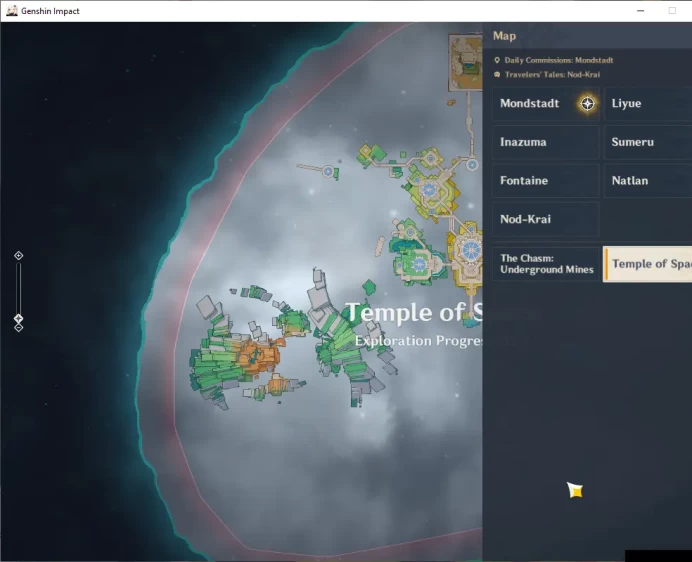Minimize the Genshin Impact window

click(640, 11)
